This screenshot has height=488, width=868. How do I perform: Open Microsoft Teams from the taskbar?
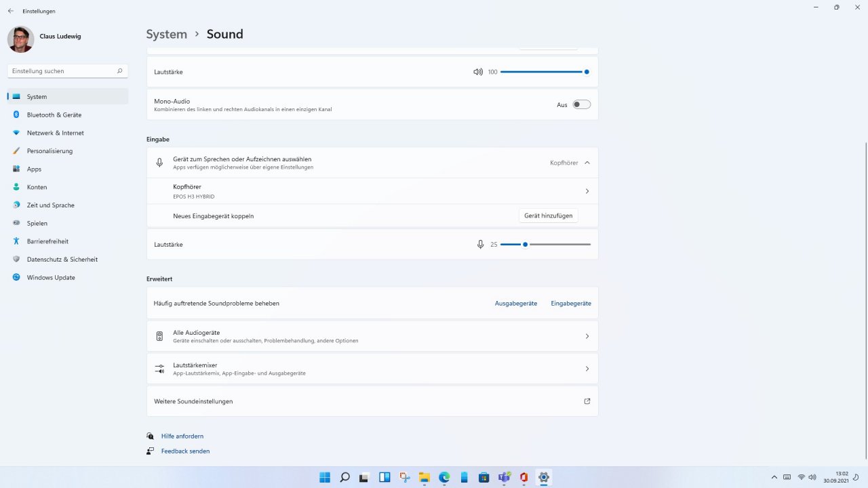click(504, 477)
